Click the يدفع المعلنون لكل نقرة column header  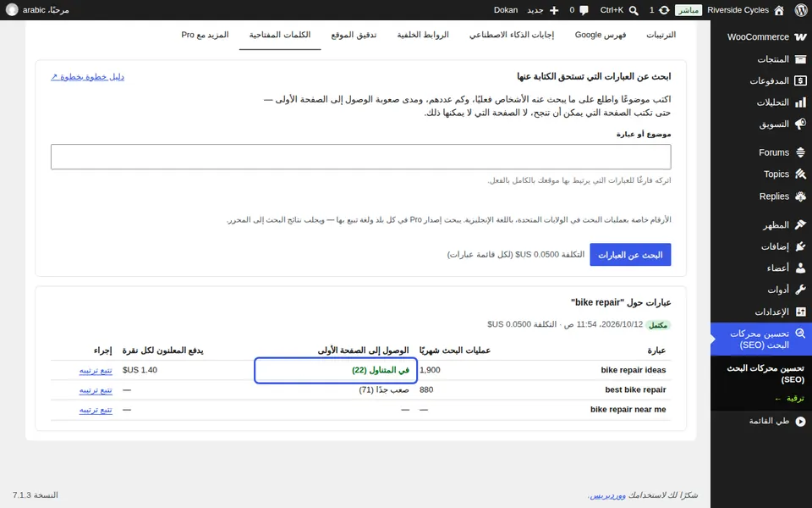pos(162,351)
